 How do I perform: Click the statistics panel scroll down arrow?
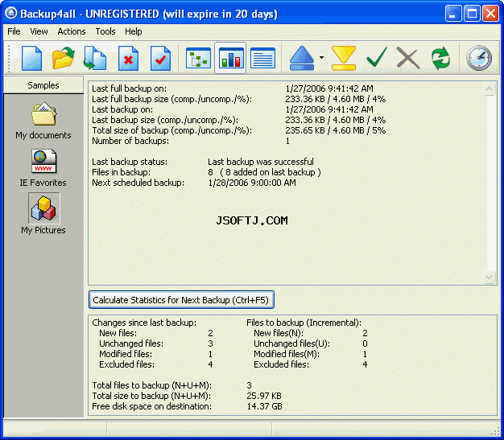[x=489, y=278]
